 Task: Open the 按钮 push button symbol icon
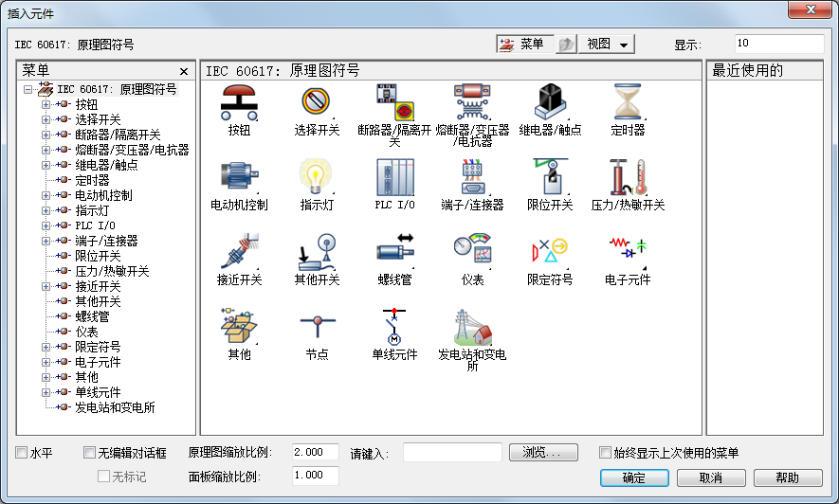click(x=239, y=102)
